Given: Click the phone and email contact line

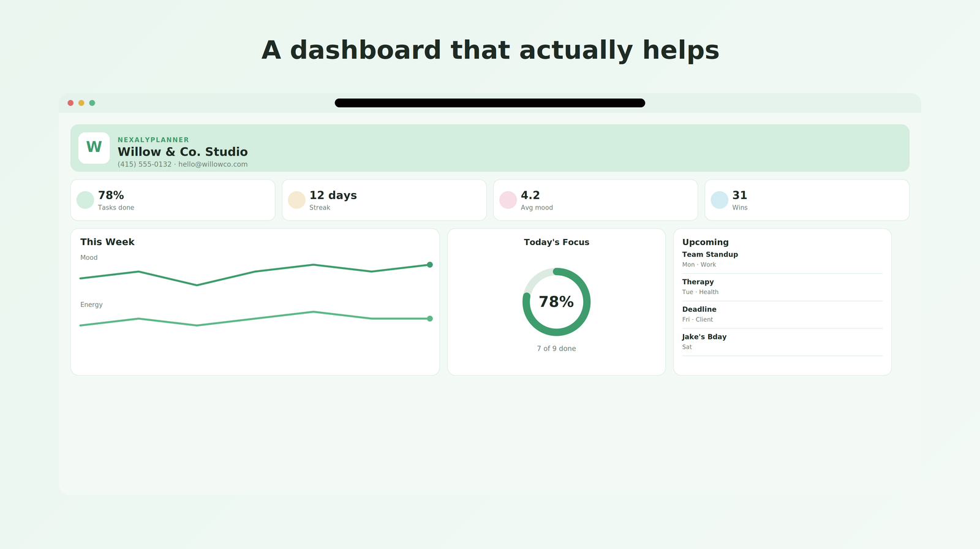Looking at the screenshot, I should 183,164.
